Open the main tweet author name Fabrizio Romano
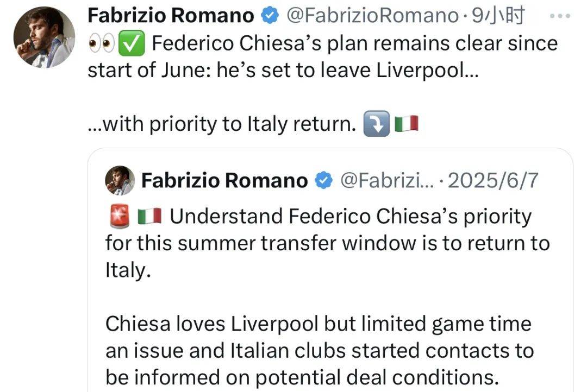 (170, 16)
